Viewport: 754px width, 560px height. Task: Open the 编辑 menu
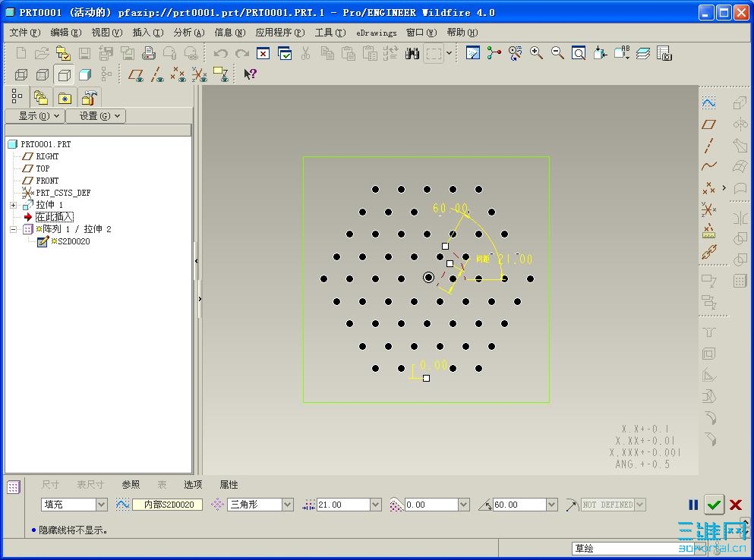pos(66,32)
